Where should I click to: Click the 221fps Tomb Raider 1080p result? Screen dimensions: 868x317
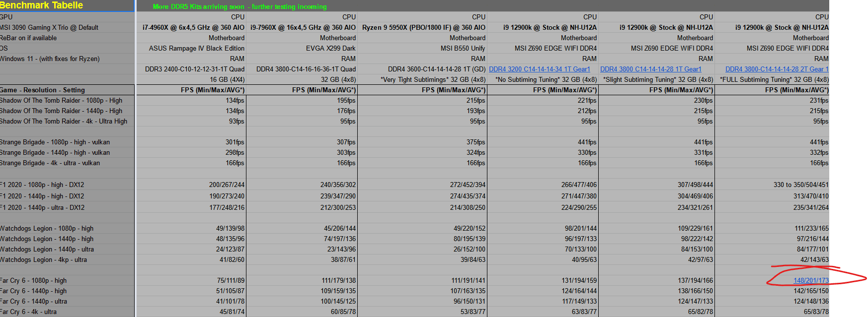[x=587, y=101]
